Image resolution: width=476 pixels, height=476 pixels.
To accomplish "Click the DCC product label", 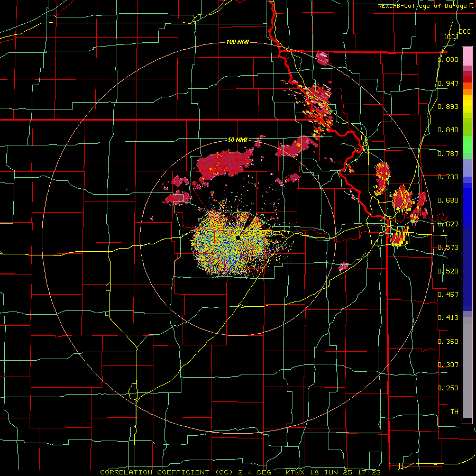I will pyautogui.click(x=465, y=32).
